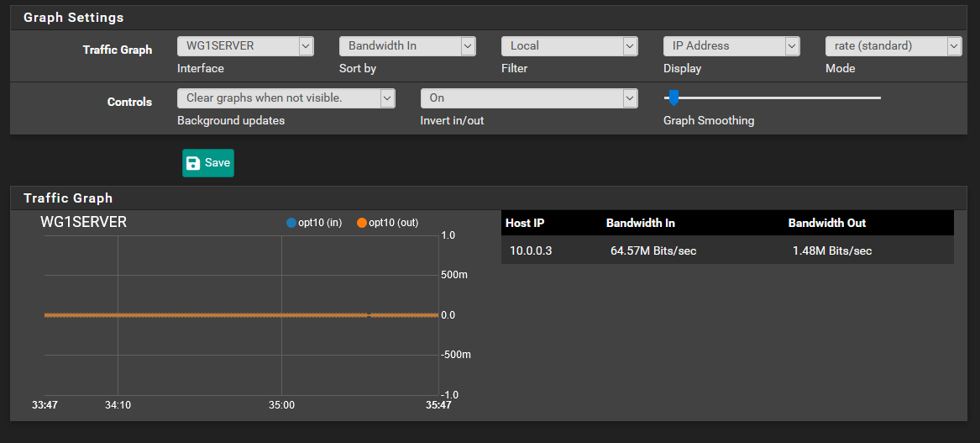Click the Graph Smoothing slider handle
The height and width of the screenshot is (443, 980).
pos(673,98)
